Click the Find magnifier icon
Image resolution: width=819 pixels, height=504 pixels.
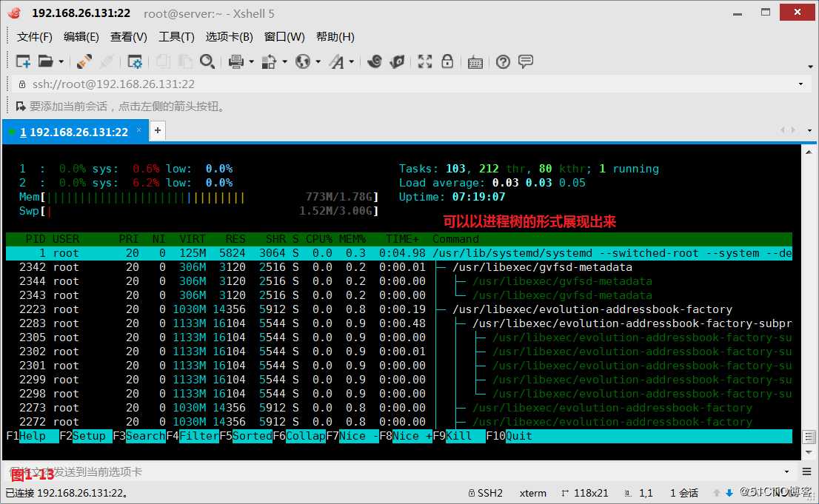pyautogui.click(x=207, y=61)
